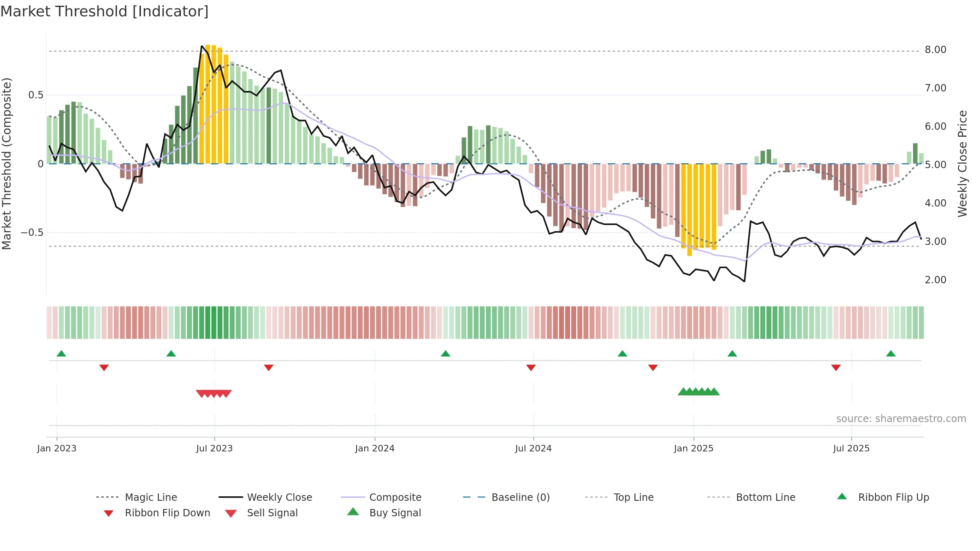Viewport: 980px width, 551px height.
Task: Click the red flip-down triangle near June 2025
Action: click(836, 368)
